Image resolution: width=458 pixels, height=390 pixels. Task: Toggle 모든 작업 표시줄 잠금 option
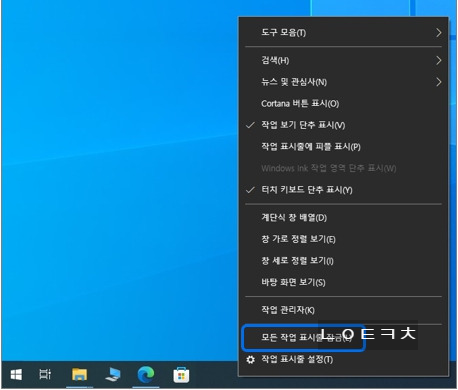[303, 338]
